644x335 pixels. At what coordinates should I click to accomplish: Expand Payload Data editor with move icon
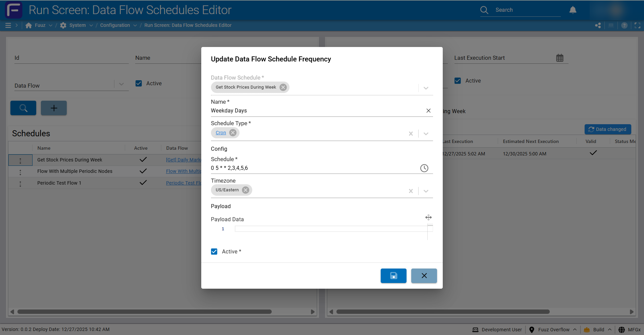click(x=428, y=218)
